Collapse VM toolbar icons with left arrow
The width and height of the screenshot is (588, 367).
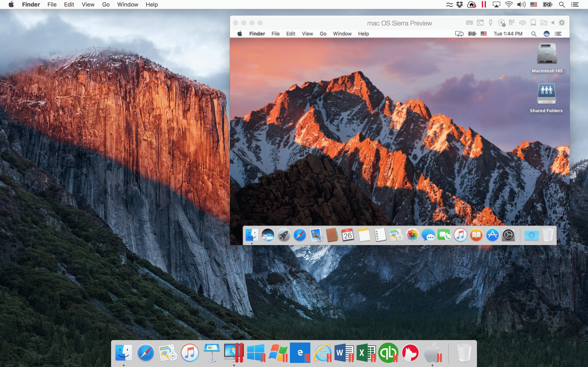(x=552, y=23)
